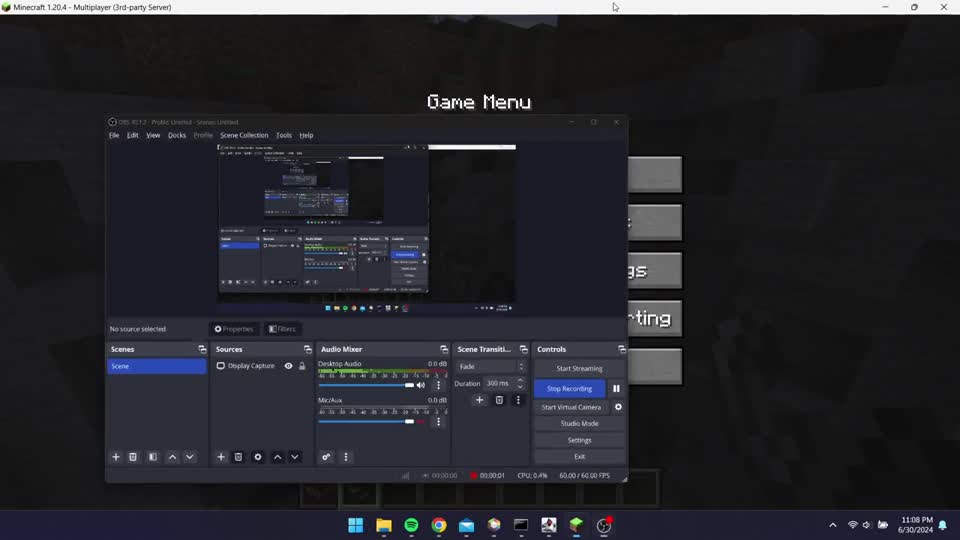
Task: Open the Scene Collection menu
Action: (244, 135)
